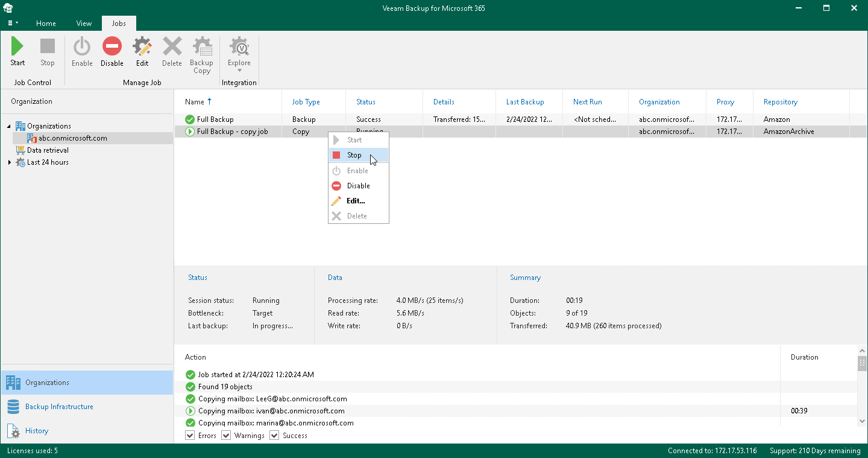Click the Organizations tree root icon
The width and height of the screenshot is (868, 458).
click(x=20, y=126)
